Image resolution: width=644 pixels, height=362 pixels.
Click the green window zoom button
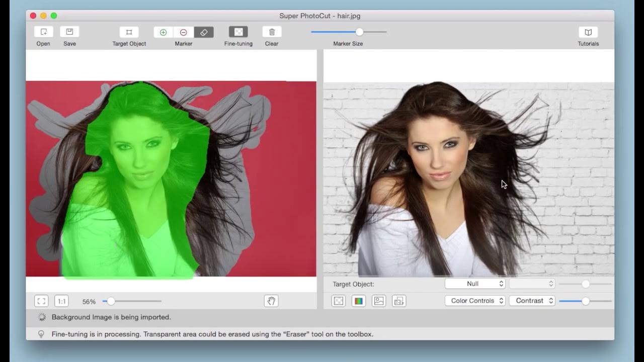click(x=54, y=16)
